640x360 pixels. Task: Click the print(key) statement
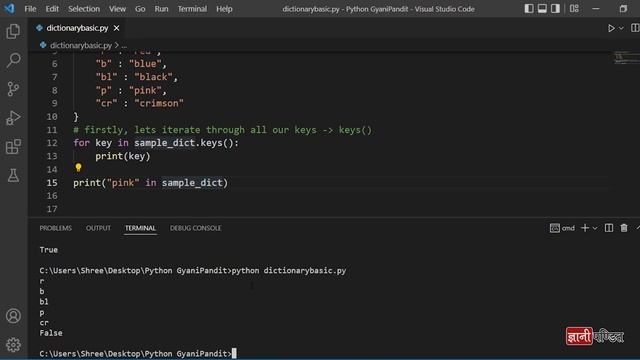pos(122,156)
